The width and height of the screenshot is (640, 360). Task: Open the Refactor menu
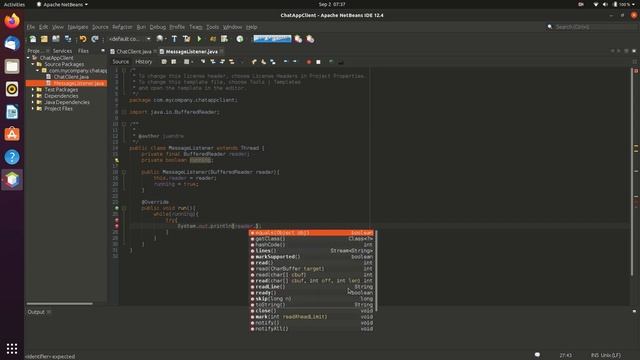pos(122,27)
